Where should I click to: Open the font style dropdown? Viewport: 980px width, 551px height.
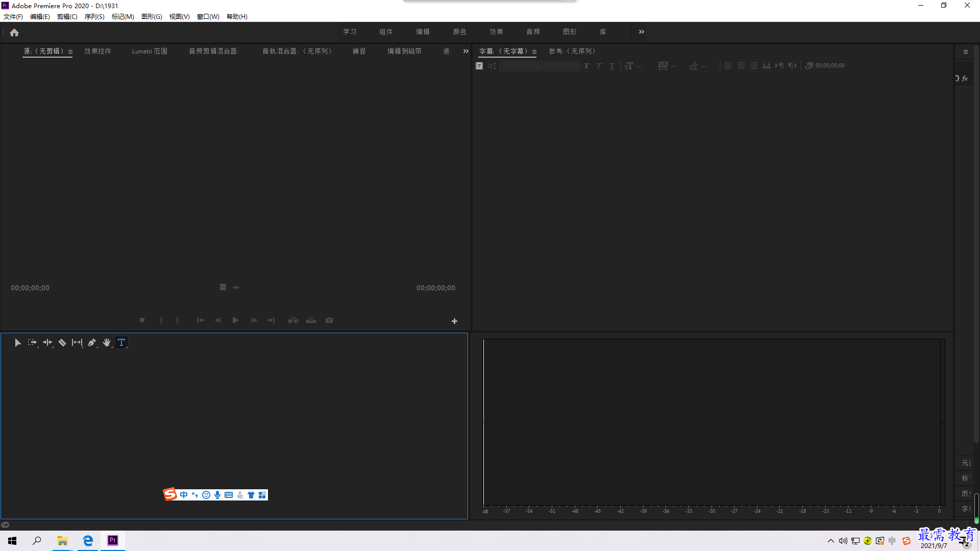click(x=561, y=66)
